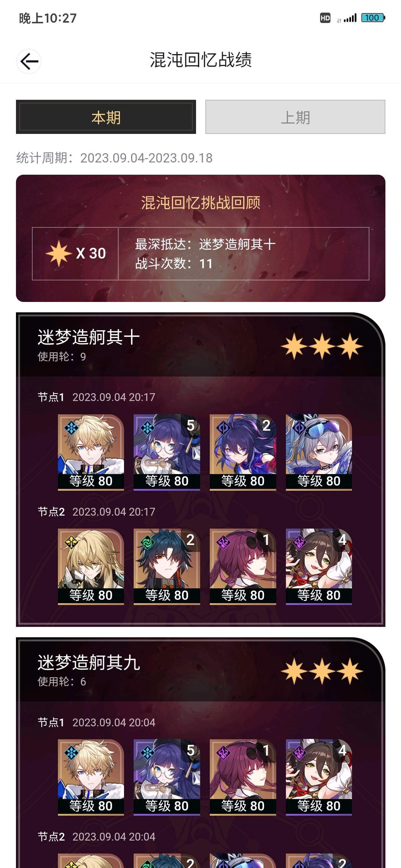Tap the orange star icon beside X 30
Viewport: 401px width, 868px height.
pos(58,254)
